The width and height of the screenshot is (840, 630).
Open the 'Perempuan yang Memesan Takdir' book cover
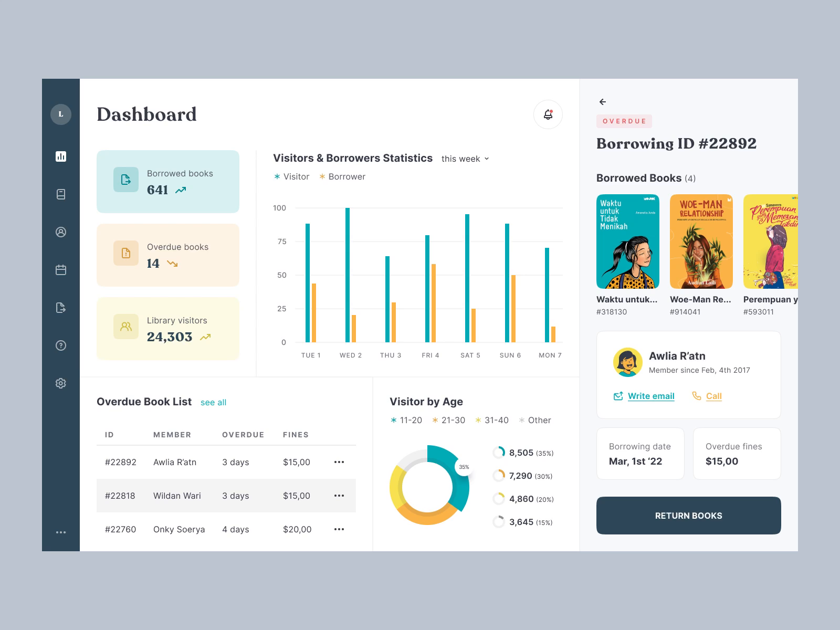point(771,241)
